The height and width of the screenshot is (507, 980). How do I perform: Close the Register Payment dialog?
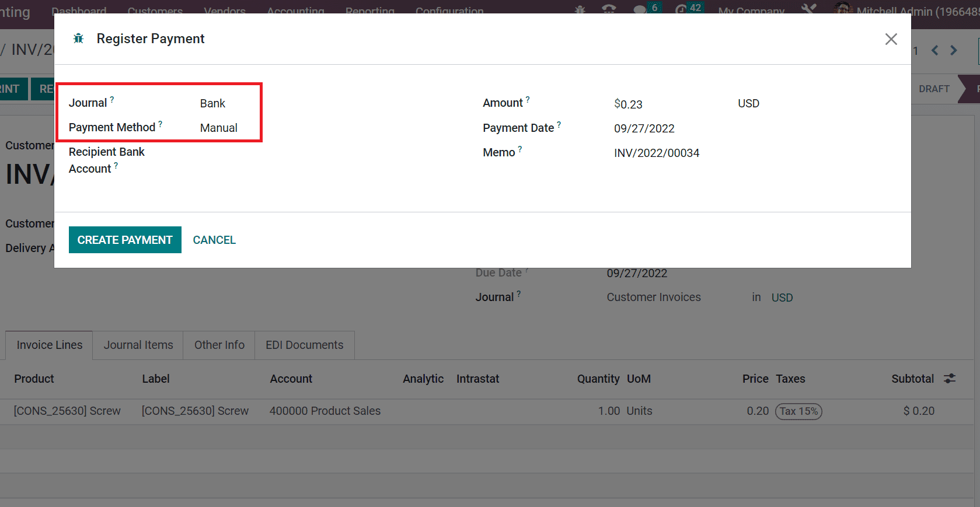click(x=891, y=39)
